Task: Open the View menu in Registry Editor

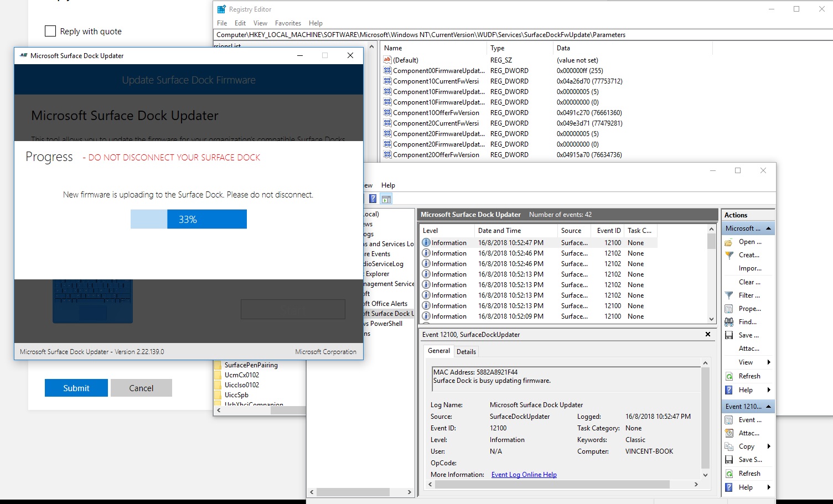Action: [x=260, y=23]
